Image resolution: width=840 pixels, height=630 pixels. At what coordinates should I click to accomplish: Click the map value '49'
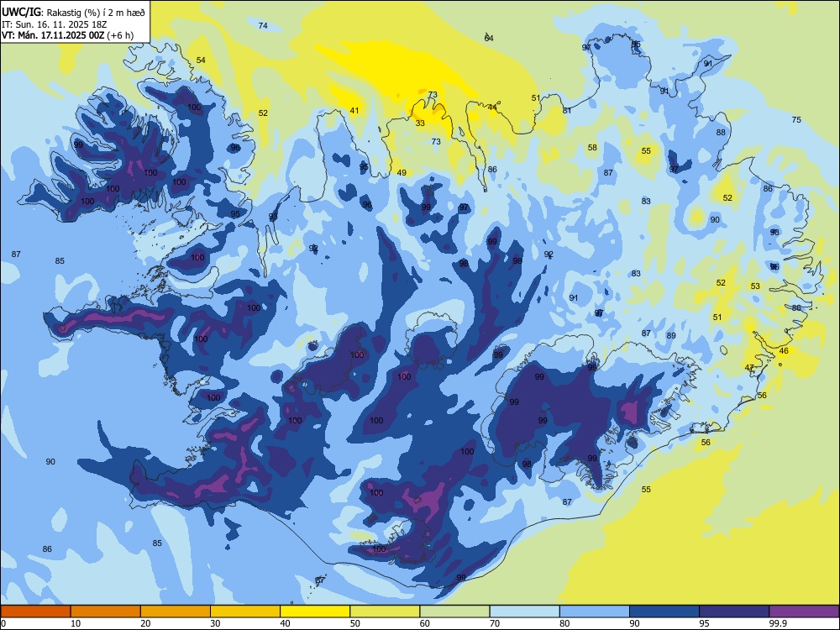pyautogui.click(x=402, y=173)
